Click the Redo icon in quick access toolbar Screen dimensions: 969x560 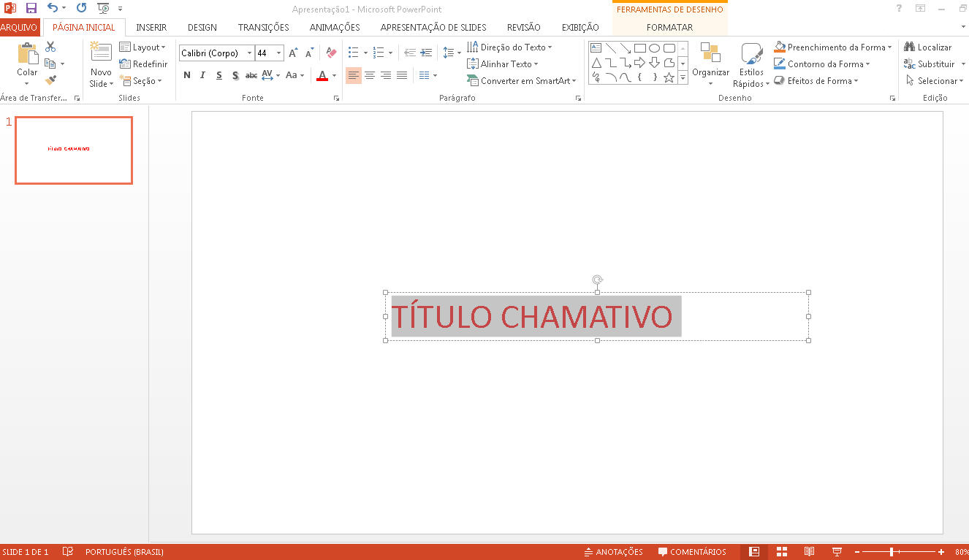point(81,8)
